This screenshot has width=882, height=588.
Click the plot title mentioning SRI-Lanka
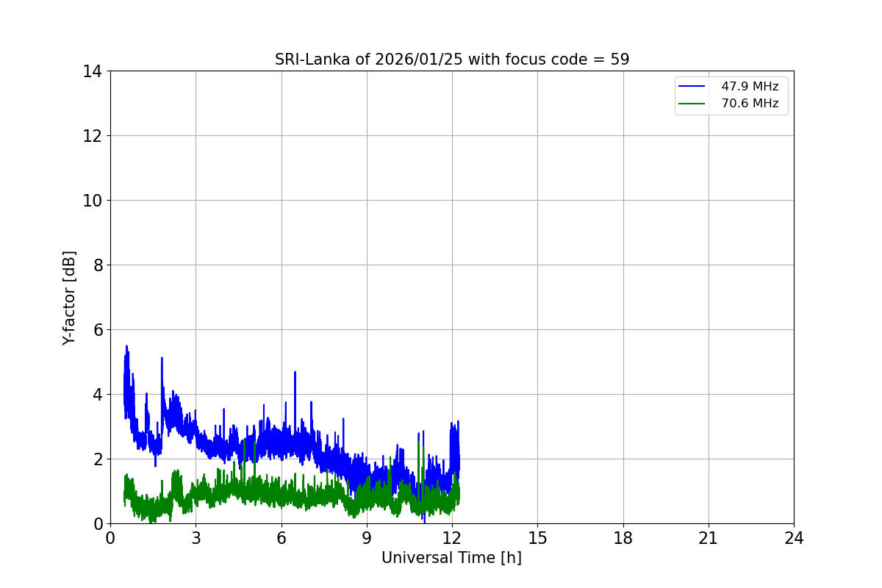pyautogui.click(x=452, y=60)
